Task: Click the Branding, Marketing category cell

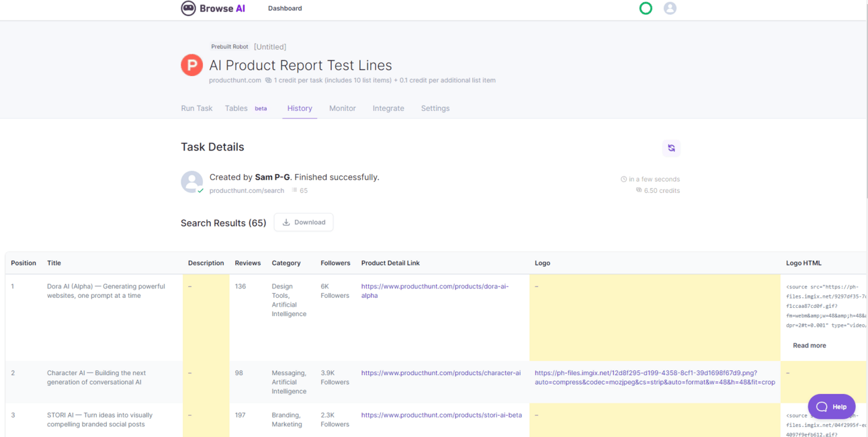Action: pyautogui.click(x=287, y=420)
